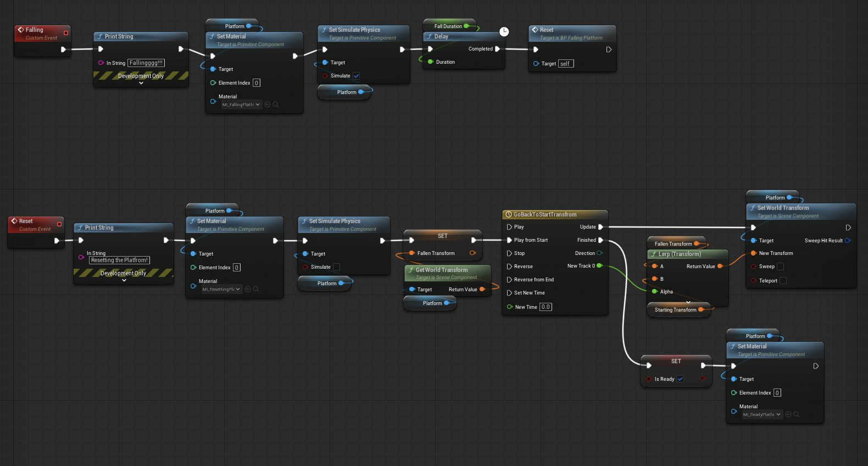This screenshot has width=868, height=466.
Task: Click the Element Index field on the MI_FallingPlatform node
Action: [257, 83]
